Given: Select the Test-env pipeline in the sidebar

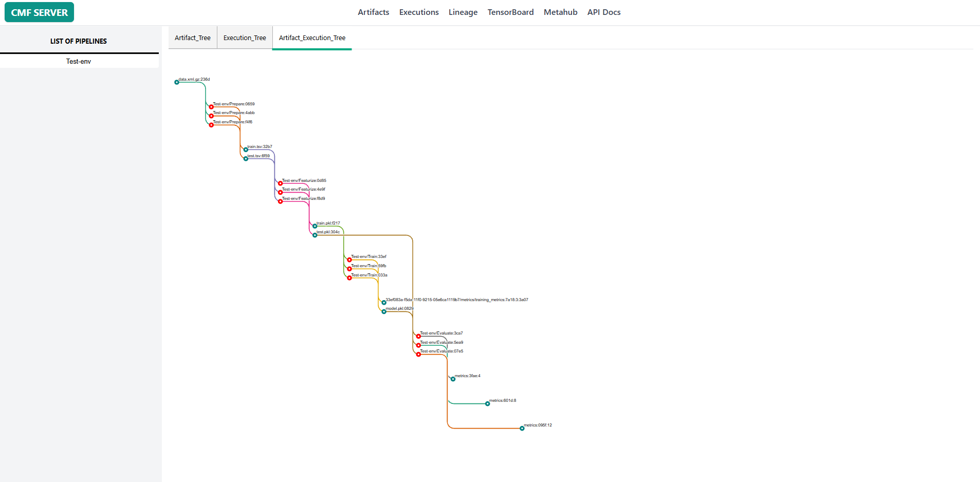Looking at the screenshot, I should pyautogui.click(x=78, y=61).
